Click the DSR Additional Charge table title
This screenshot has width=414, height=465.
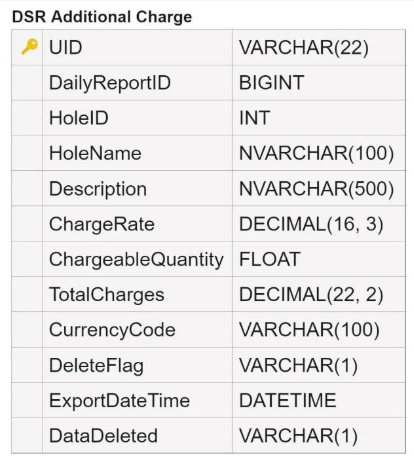pyautogui.click(x=102, y=17)
